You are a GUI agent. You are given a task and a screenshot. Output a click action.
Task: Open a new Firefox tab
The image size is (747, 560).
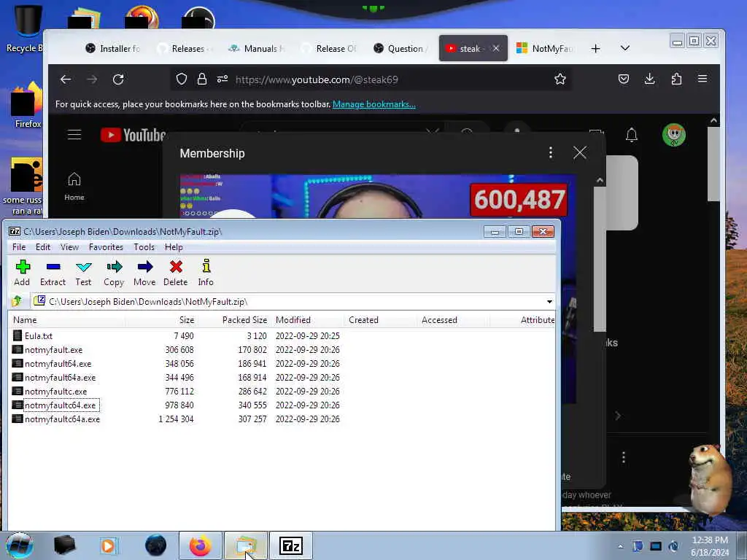[595, 49]
